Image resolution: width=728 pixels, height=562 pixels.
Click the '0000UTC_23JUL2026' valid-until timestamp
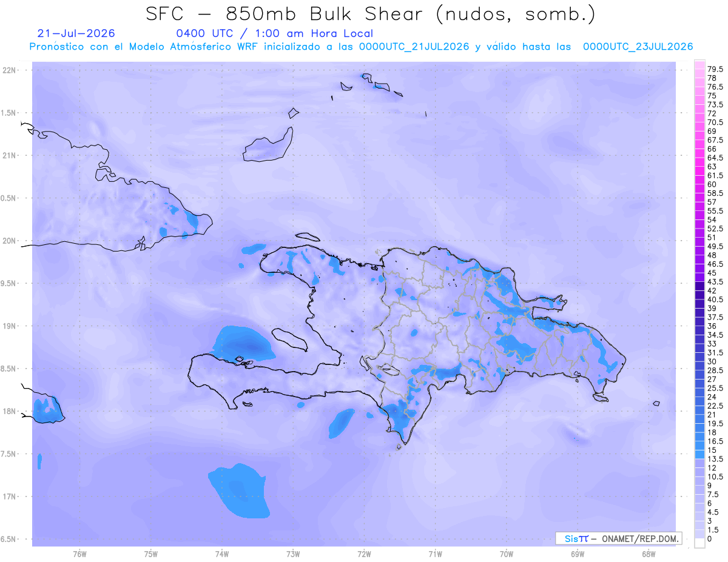pyautogui.click(x=638, y=47)
